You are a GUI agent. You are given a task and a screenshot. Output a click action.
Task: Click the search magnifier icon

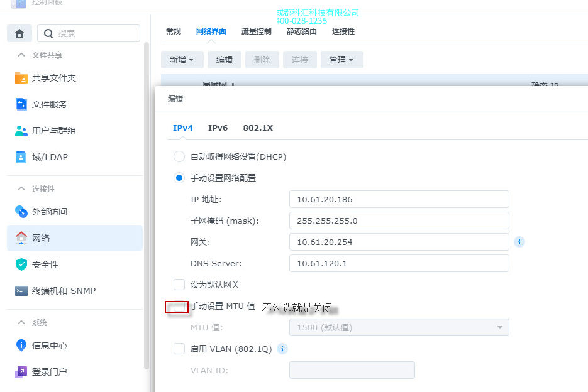[48, 34]
